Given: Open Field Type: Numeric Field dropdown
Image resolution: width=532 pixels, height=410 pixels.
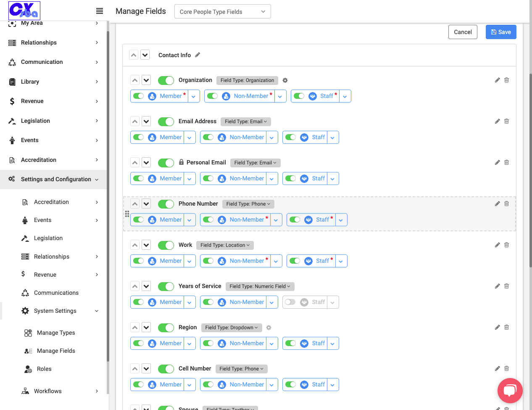Looking at the screenshot, I should pos(260,286).
